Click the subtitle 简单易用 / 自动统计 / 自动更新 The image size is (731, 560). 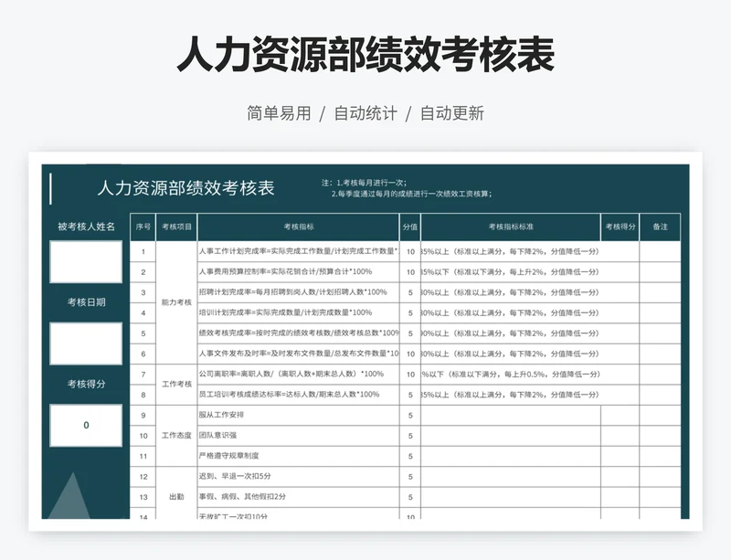pos(365,113)
